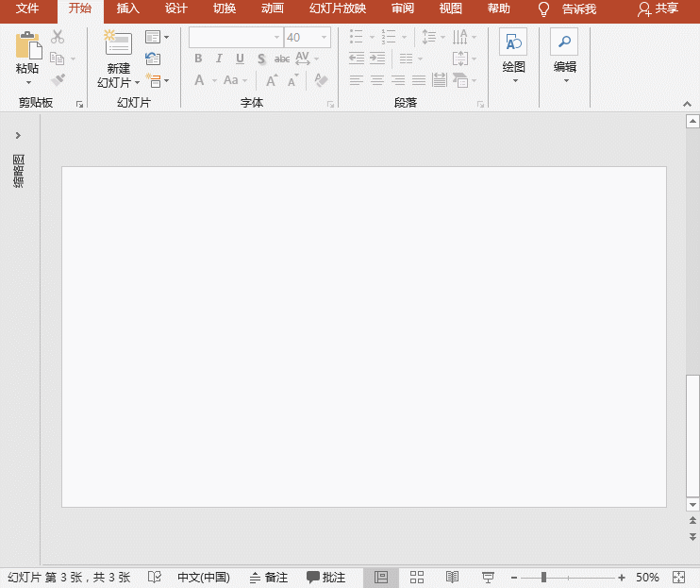Switch to the Insert (插入) tab
This screenshot has width=700, height=588.
(128, 8)
